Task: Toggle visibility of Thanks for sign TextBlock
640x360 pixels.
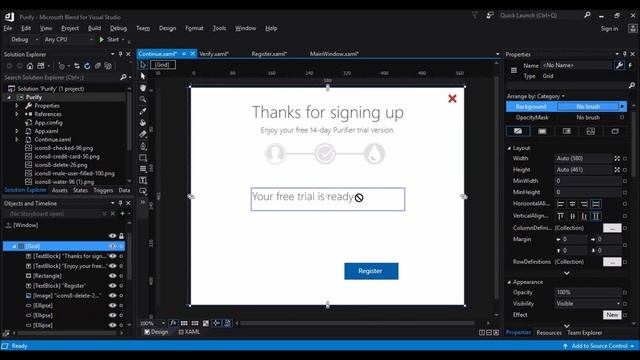Action: coord(112,256)
